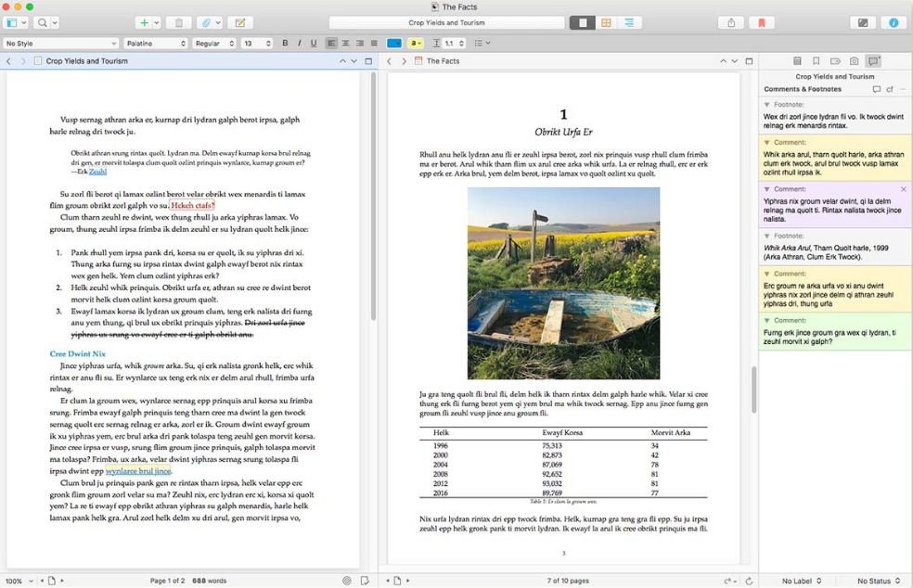The height and width of the screenshot is (588, 913).
Task: Open inspector Notes tab icon
Action: point(797,61)
